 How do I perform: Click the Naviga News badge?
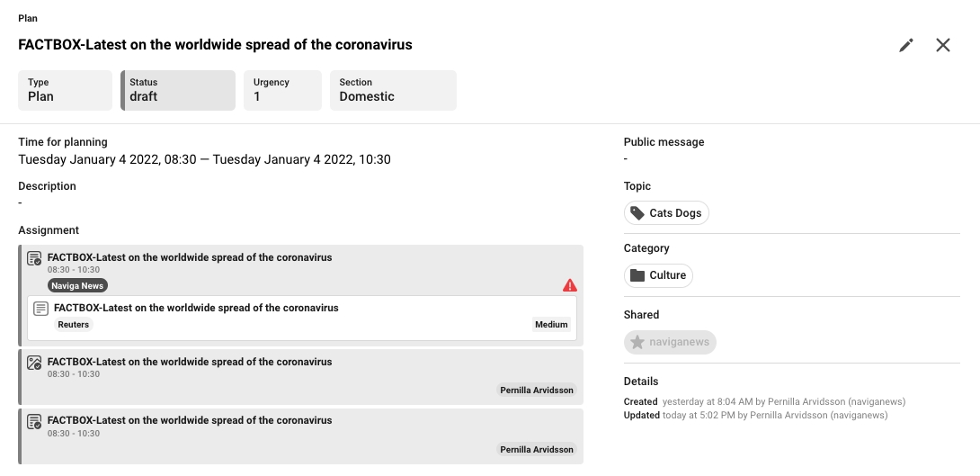tap(78, 285)
